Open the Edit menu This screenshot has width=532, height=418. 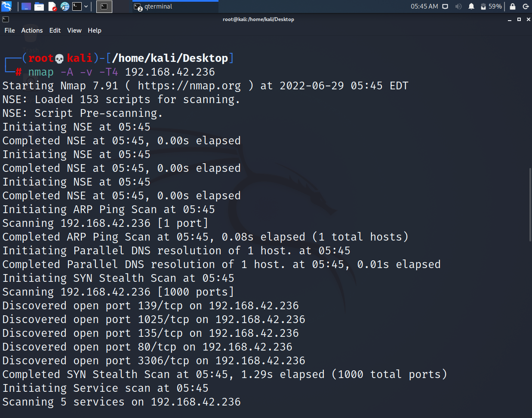(x=55, y=31)
